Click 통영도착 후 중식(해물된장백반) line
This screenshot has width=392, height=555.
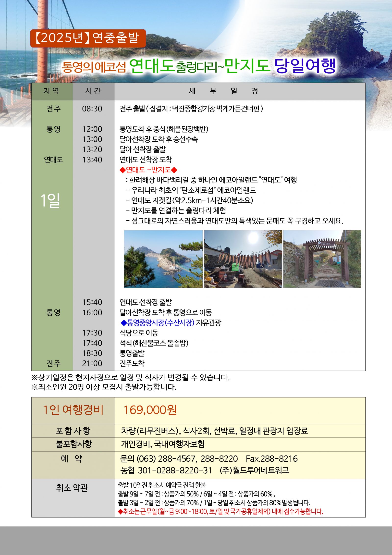pyautogui.click(x=164, y=129)
